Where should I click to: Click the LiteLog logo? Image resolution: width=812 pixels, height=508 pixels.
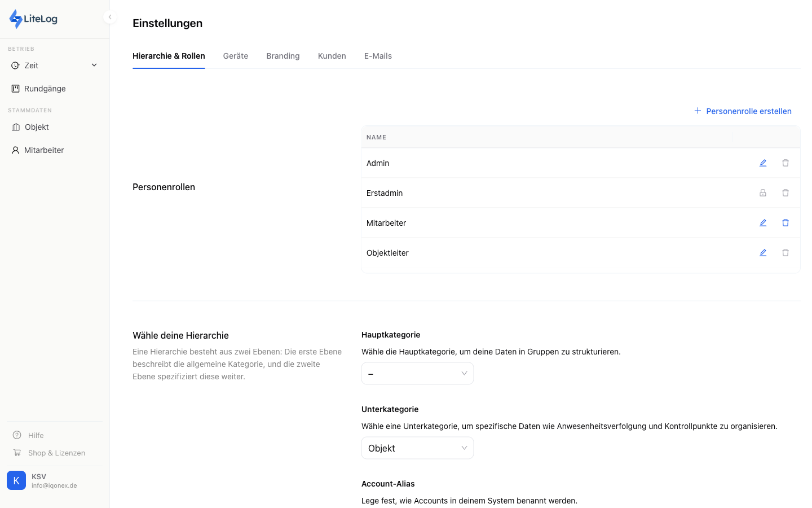click(x=34, y=19)
